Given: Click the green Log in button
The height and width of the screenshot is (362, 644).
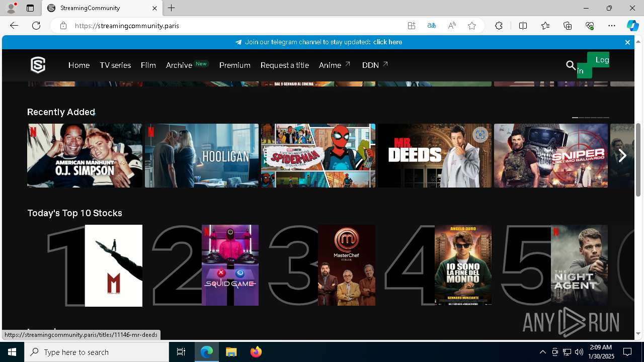Looking at the screenshot, I should (x=593, y=65).
